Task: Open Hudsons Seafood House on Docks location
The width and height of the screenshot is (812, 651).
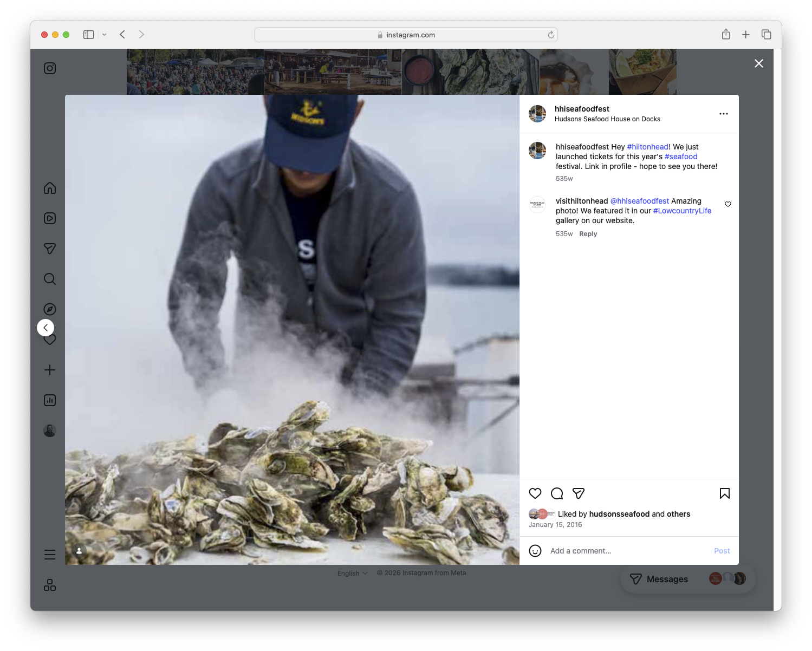Action: [x=607, y=119]
